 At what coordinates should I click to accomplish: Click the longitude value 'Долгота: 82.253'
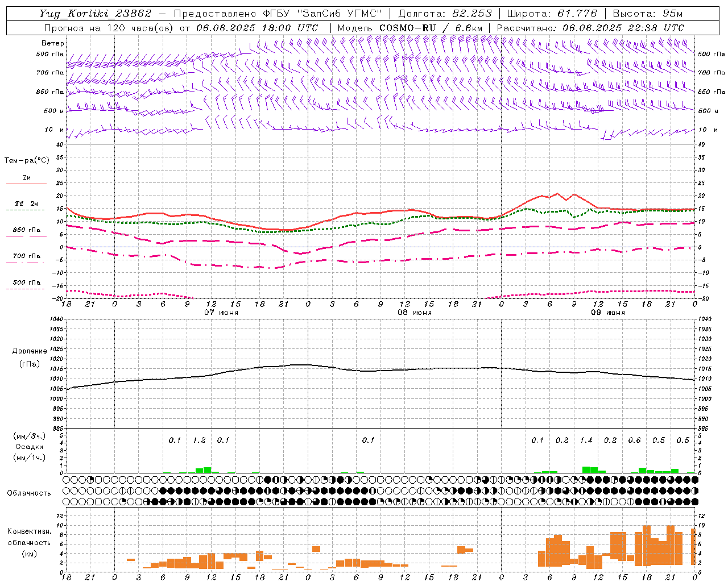pos(445,14)
